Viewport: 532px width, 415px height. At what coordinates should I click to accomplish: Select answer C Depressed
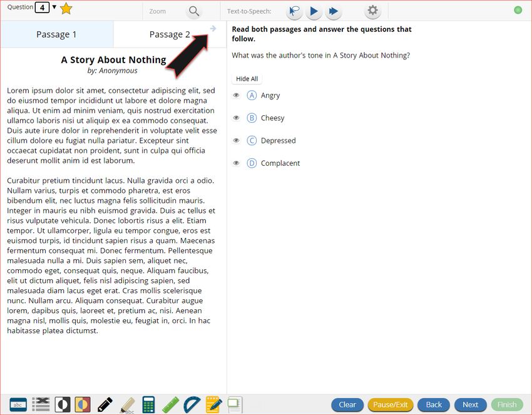[x=252, y=140]
